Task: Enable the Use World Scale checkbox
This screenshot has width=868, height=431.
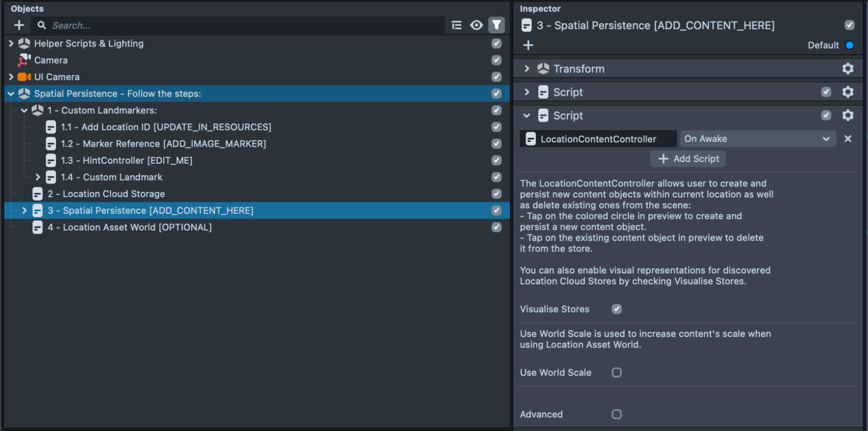Action: point(617,372)
